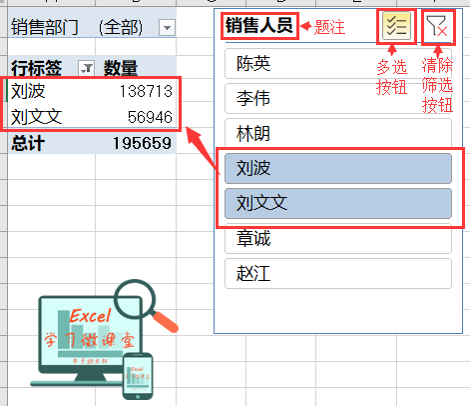Click the Excel 学习微课堂 computer picture
This screenshot has width=470, height=406.
(x=104, y=339)
